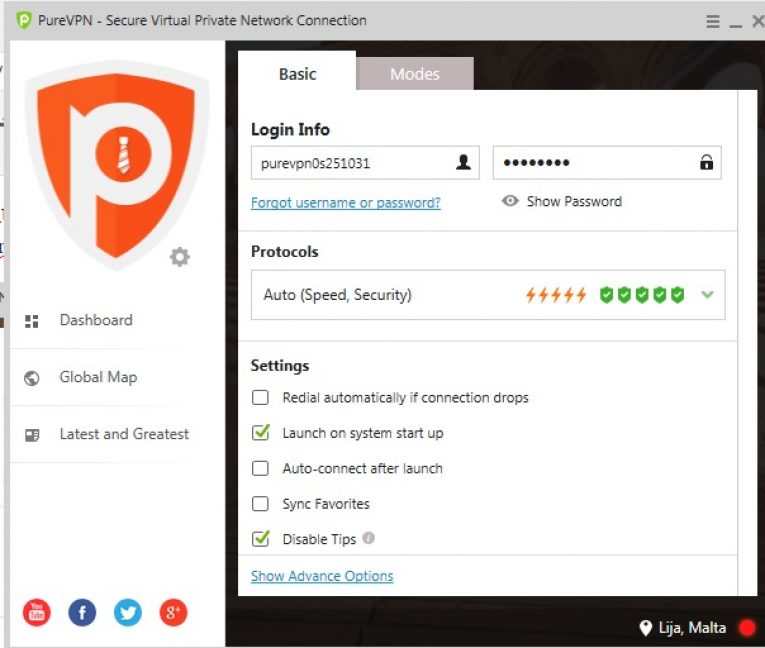Click the info icon beside Disable Tips
765x648 pixels.
[x=369, y=538]
